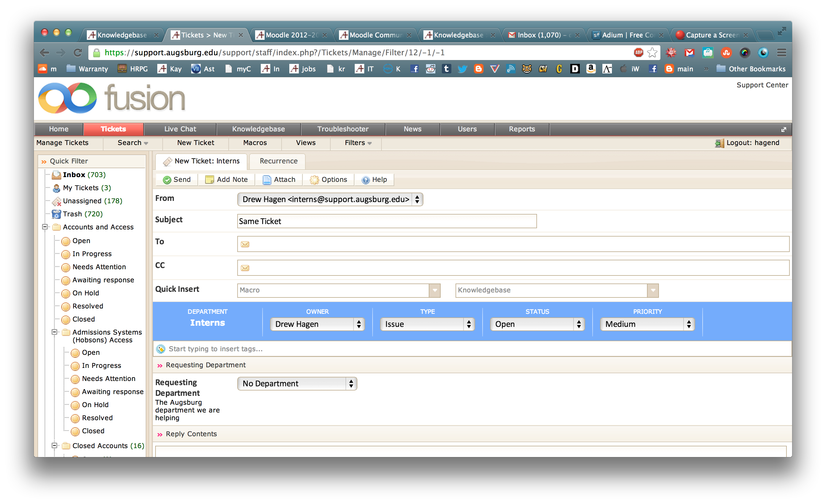The height and width of the screenshot is (504, 826).
Task: Select Needs Attention under Accounts and Access
Action: pyautogui.click(x=99, y=267)
